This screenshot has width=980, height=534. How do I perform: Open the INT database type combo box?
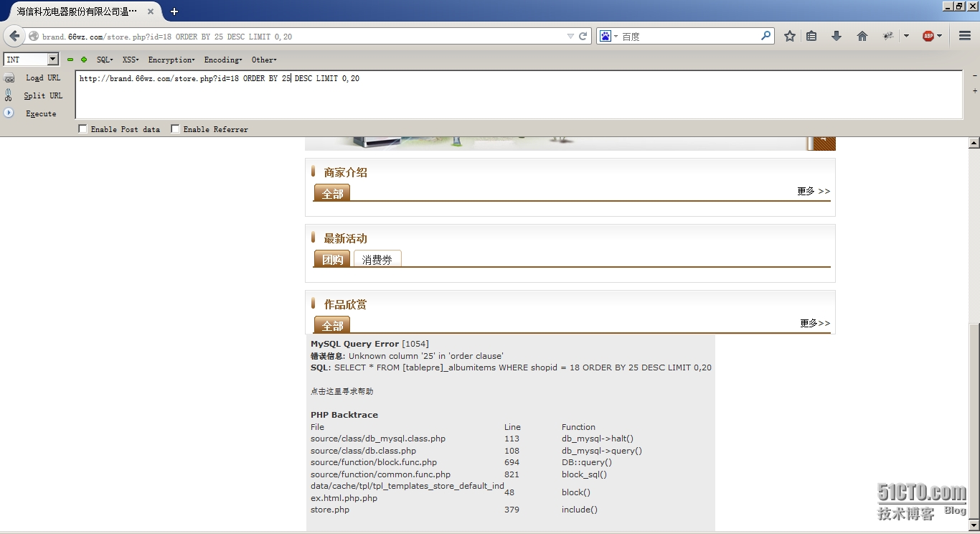[x=31, y=60]
